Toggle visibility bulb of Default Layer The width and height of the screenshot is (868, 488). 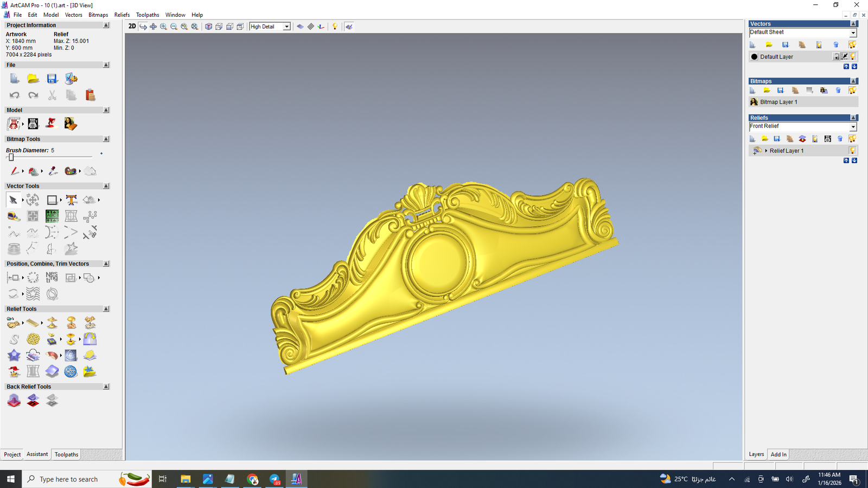click(853, 56)
